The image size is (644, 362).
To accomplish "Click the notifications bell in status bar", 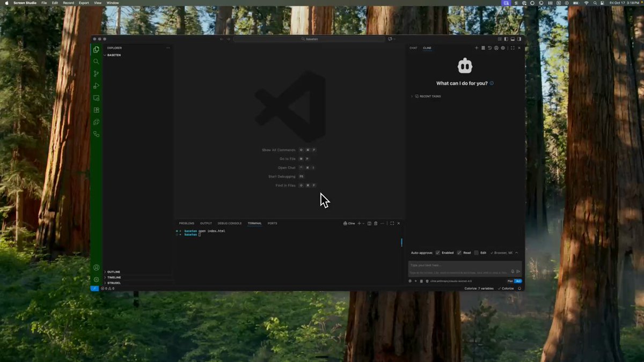I will point(519,289).
